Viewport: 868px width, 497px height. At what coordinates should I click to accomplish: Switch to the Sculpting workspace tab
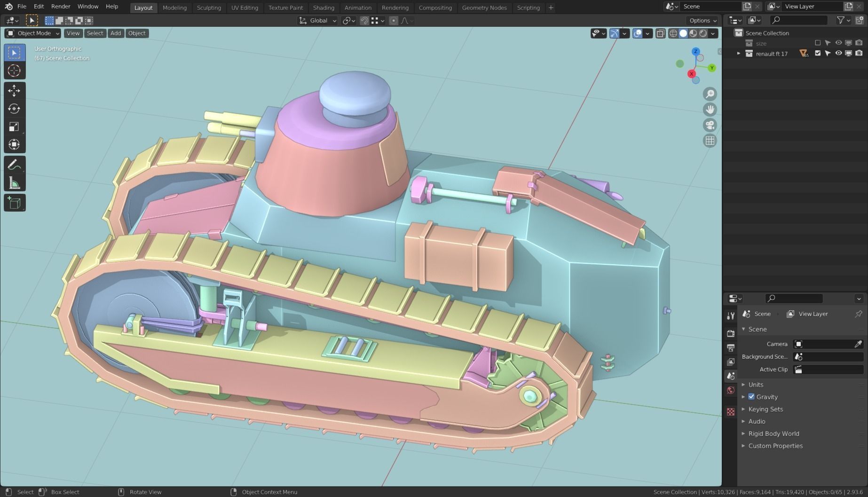[x=209, y=8]
